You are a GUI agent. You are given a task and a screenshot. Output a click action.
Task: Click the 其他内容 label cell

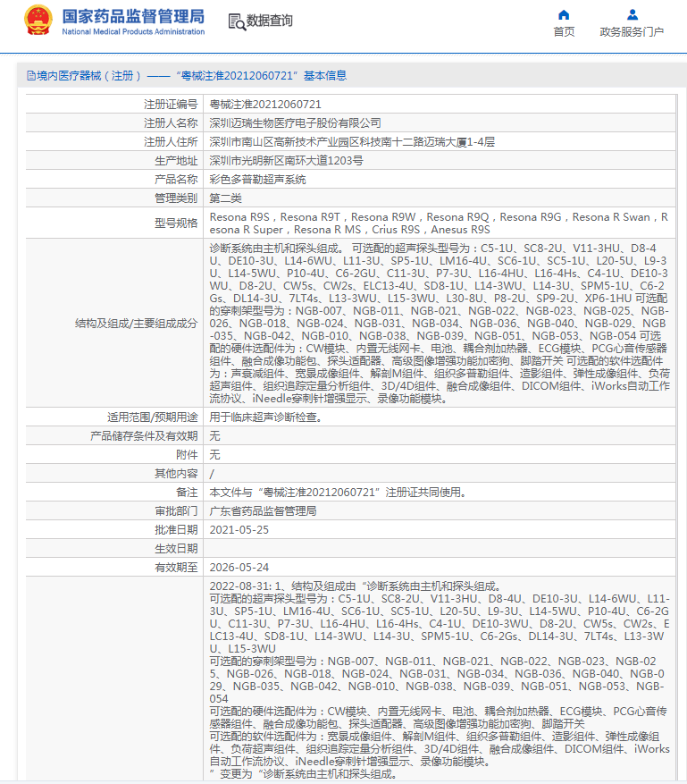pos(115,474)
